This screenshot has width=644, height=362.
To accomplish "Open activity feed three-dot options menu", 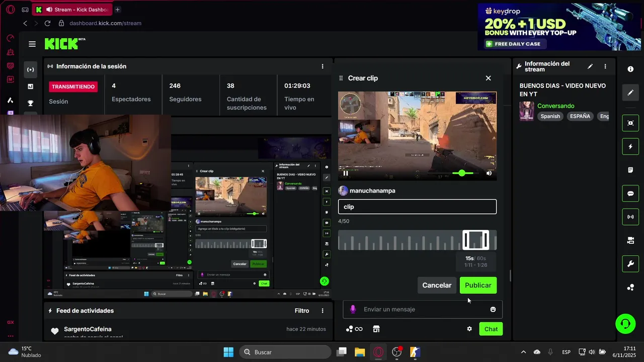I will point(323,311).
